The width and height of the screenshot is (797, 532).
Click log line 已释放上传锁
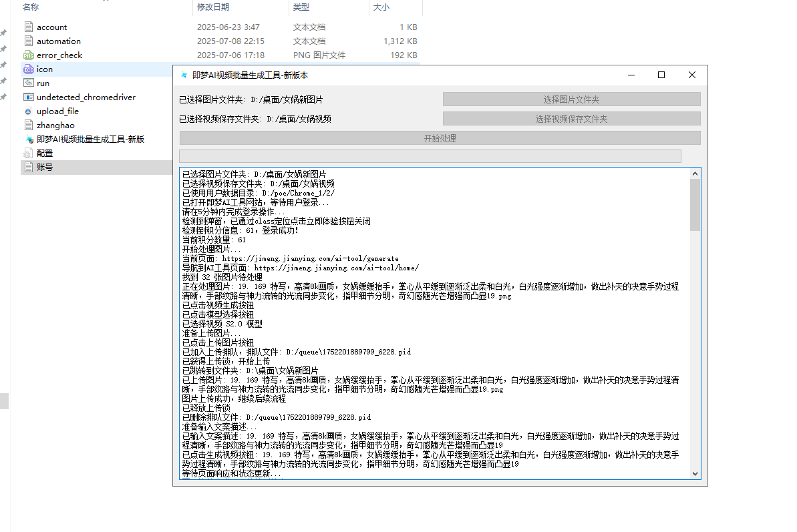pyautogui.click(x=206, y=408)
